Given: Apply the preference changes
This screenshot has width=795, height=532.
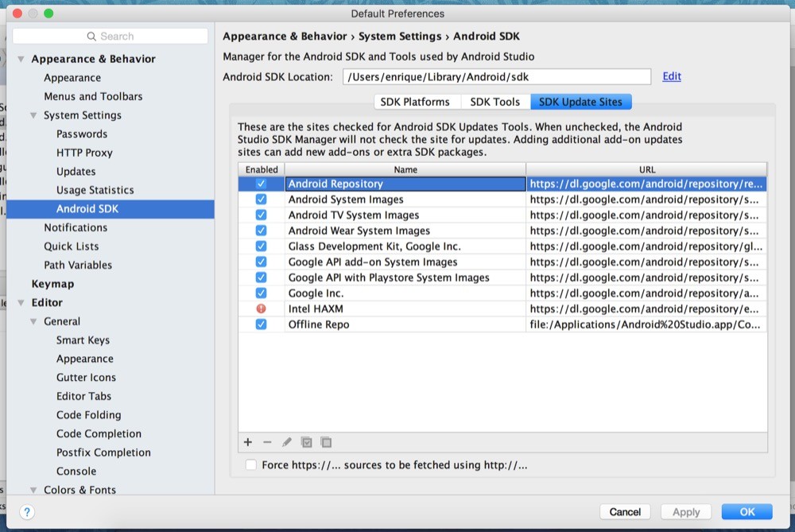Looking at the screenshot, I should coord(685,511).
